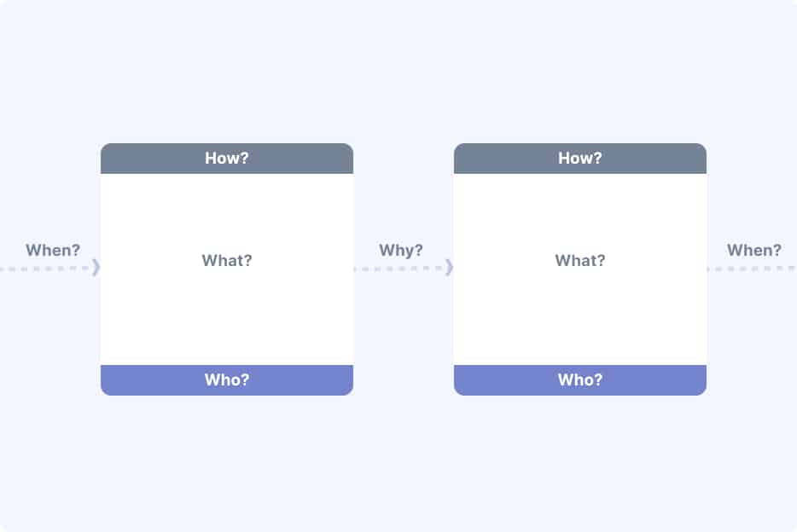Select the right card's "How?" header bar
Viewport: 797px width, 532px height.
[580, 159]
